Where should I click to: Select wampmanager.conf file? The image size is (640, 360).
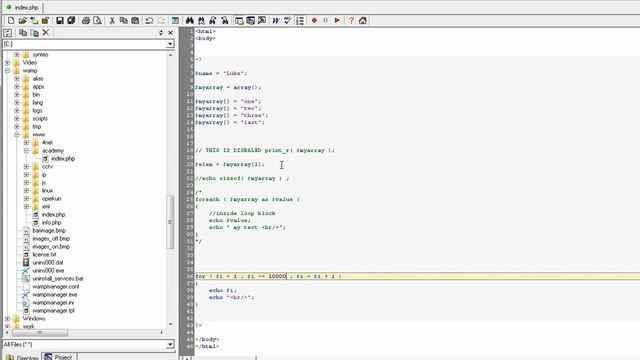(x=56, y=287)
